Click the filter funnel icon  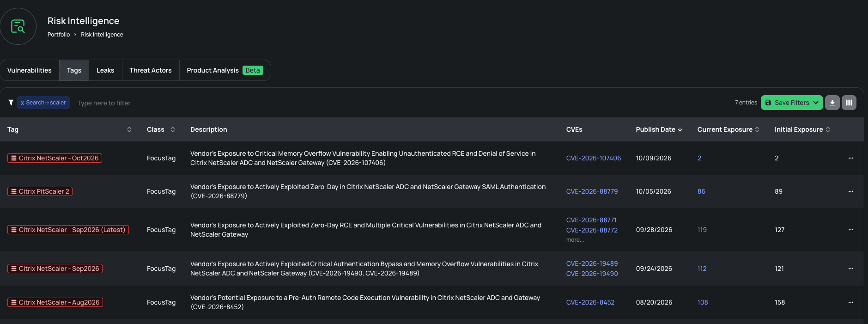coord(11,103)
